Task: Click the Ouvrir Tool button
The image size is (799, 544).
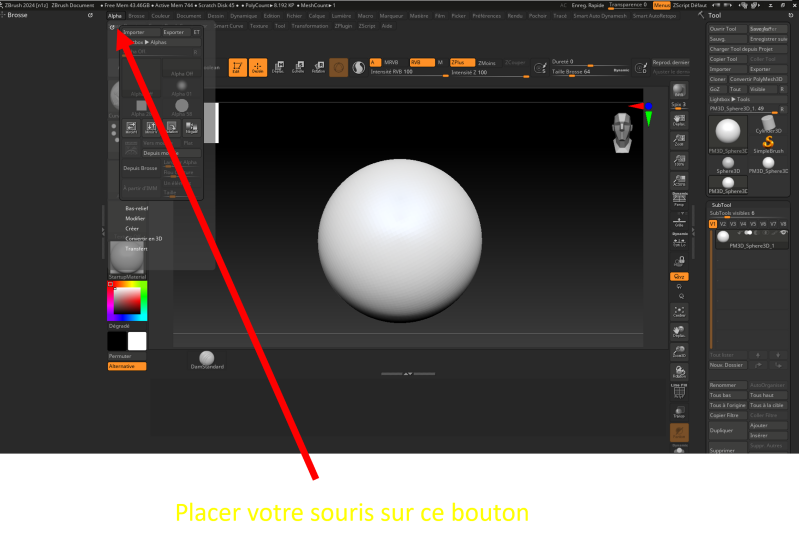Action: pos(728,29)
